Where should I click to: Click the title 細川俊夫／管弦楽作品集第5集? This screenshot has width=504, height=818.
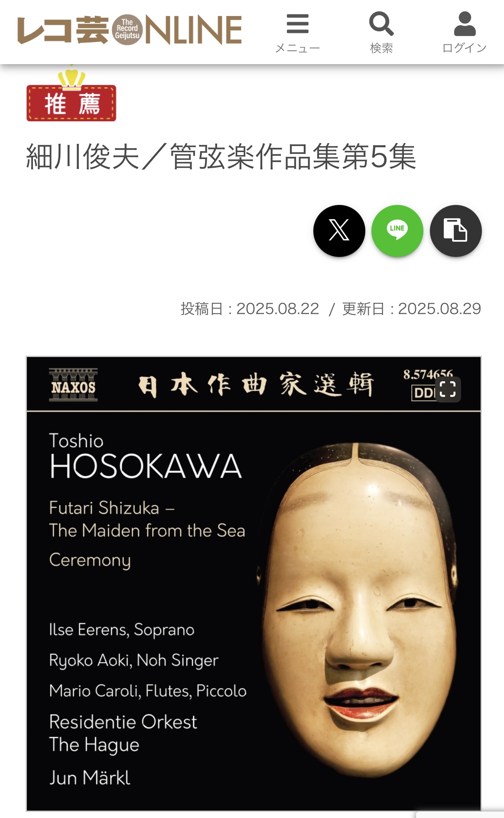click(x=221, y=157)
